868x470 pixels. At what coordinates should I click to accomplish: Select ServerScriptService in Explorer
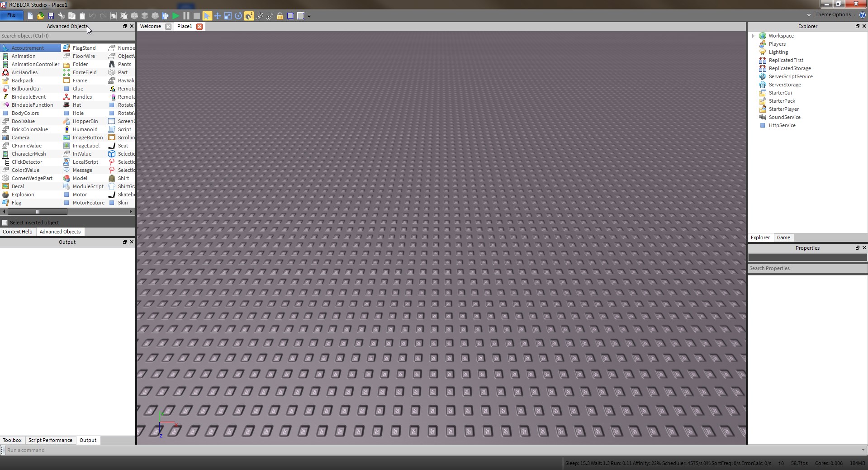point(791,76)
